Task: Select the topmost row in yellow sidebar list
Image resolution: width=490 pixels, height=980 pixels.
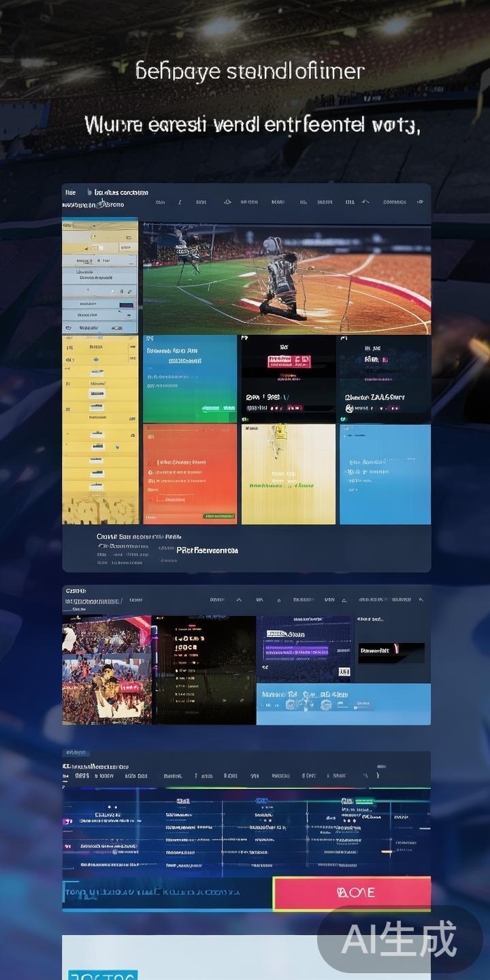Action: pos(100,225)
